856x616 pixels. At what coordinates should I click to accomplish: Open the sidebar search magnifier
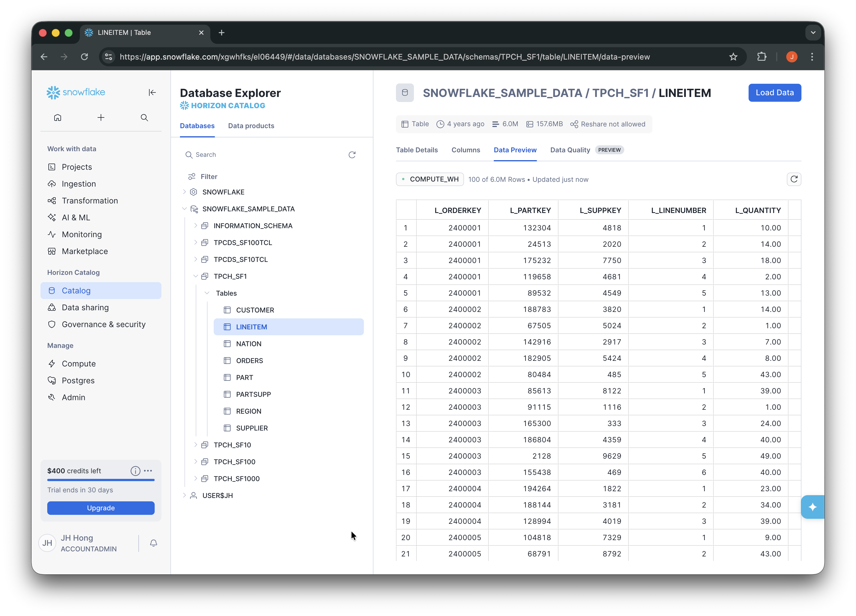point(144,118)
